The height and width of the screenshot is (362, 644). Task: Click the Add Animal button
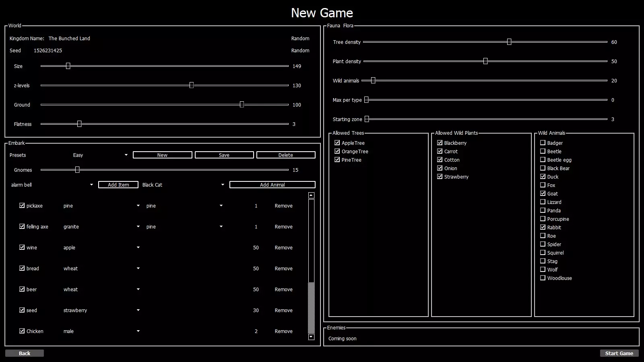pos(272,185)
